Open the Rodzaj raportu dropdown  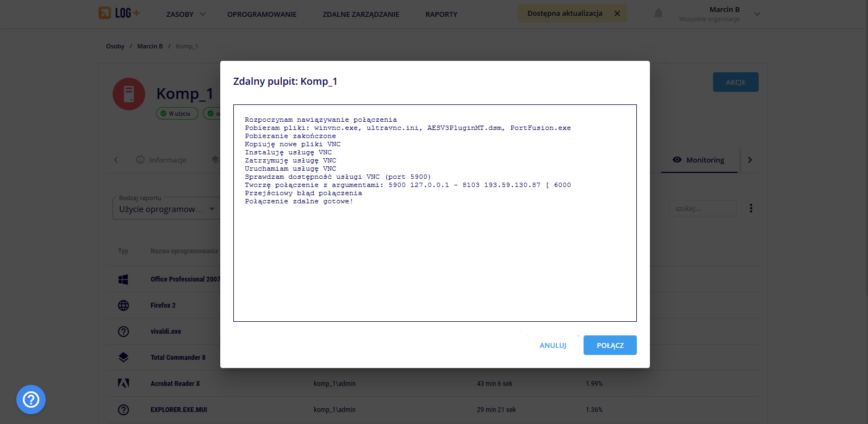pyautogui.click(x=166, y=209)
